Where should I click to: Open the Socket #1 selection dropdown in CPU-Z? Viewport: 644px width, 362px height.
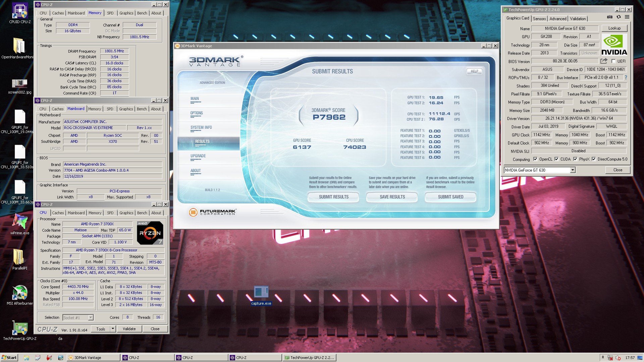point(78,317)
